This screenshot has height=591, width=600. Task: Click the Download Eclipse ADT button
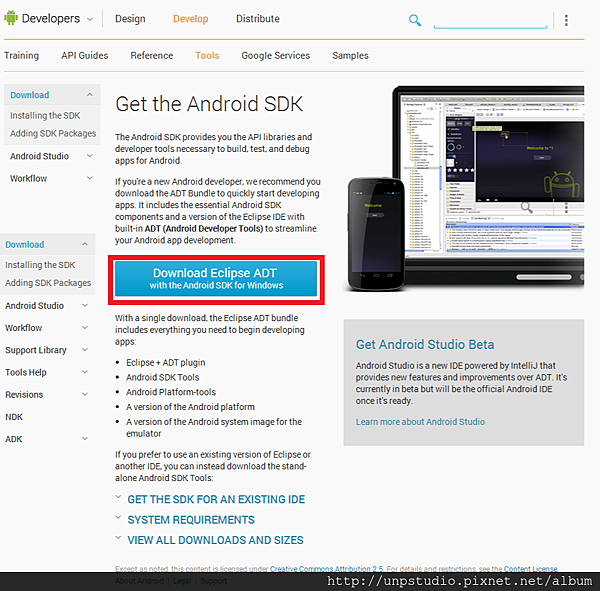216,279
